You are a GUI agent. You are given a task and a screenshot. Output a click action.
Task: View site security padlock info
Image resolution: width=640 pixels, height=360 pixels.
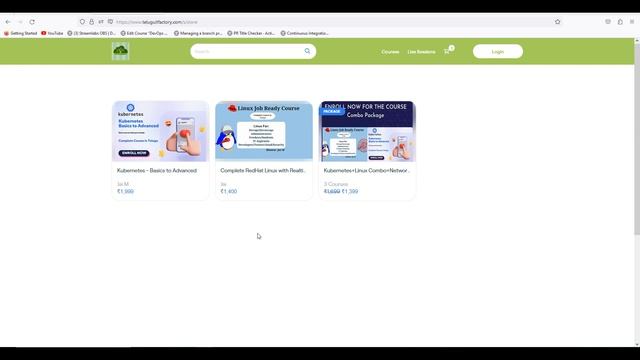pyautogui.click(x=91, y=22)
